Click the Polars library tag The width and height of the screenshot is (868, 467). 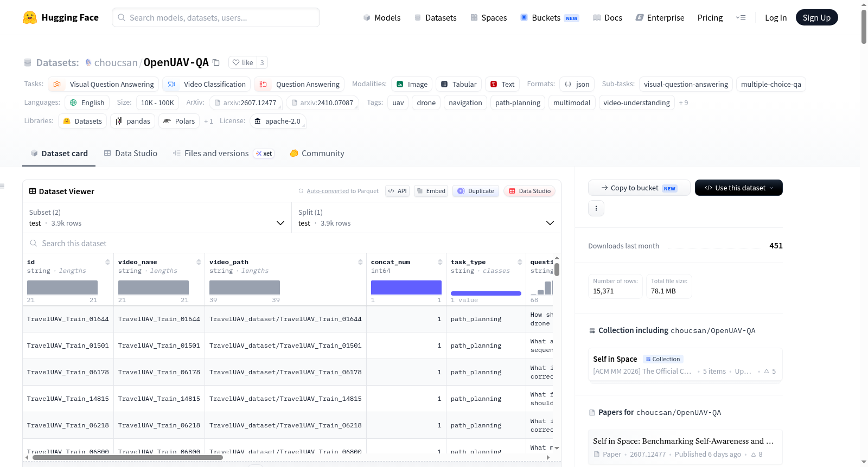click(x=179, y=121)
